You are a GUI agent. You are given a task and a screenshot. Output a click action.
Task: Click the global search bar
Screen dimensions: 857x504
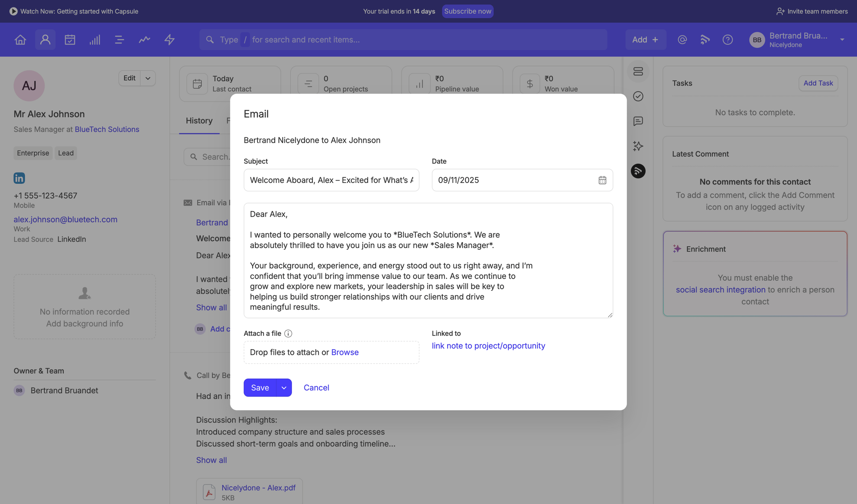(x=403, y=40)
